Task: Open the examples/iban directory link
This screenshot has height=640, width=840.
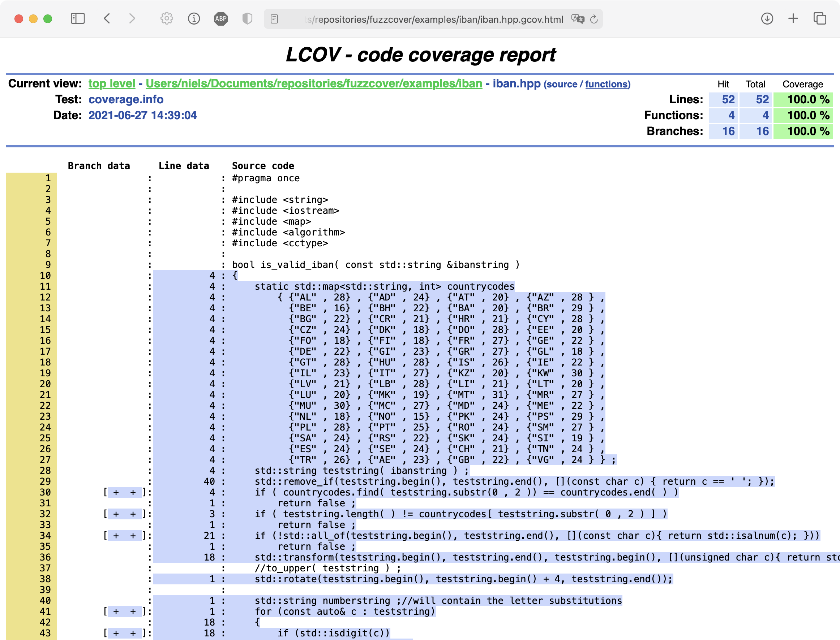Action: tap(314, 83)
